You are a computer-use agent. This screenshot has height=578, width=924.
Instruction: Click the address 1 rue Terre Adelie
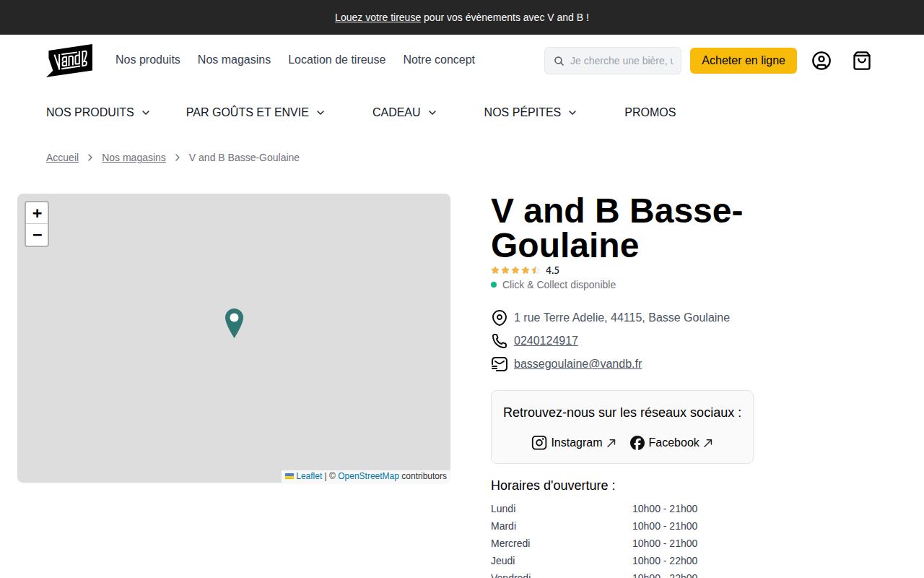pyautogui.click(x=622, y=317)
